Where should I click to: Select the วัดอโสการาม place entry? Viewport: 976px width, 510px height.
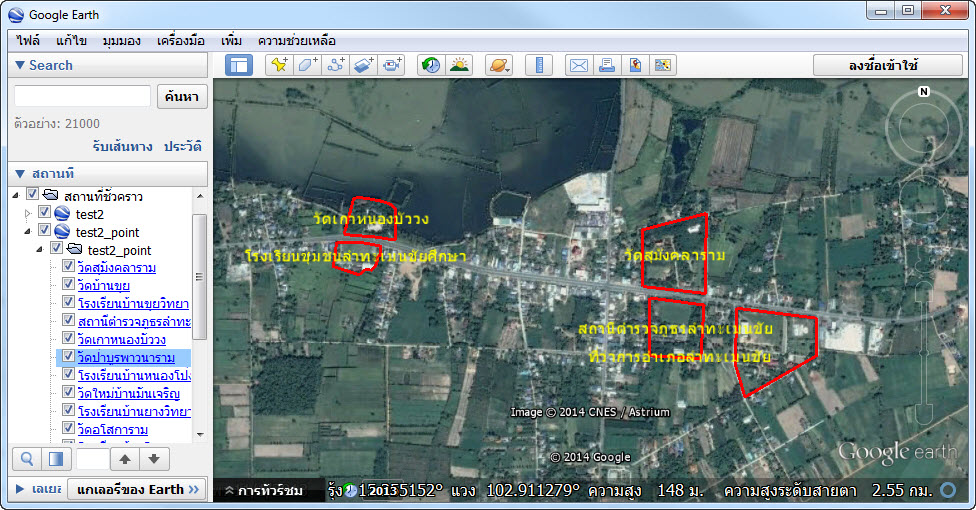113,430
